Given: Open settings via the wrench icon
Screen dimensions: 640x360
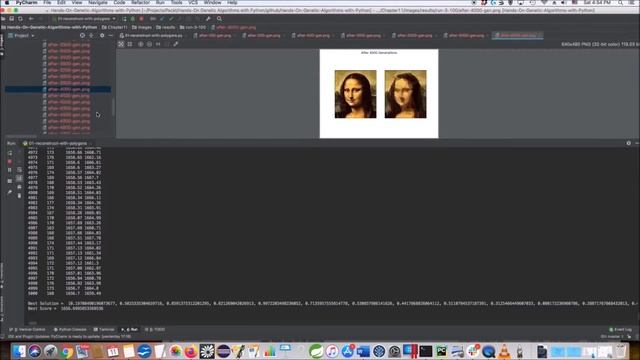Looking at the screenshot, I should 208,19.
